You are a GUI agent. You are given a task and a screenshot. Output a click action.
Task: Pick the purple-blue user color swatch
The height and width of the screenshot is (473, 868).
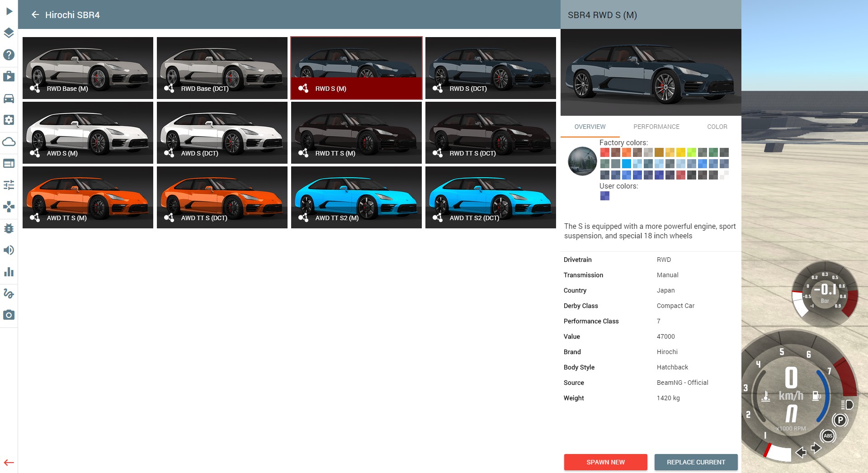point(605,196)
